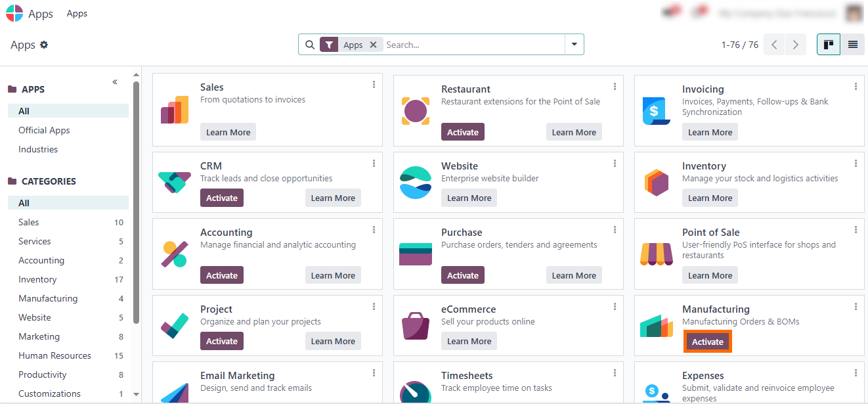Filter by the Services category
868x404 pixels.
coord(68,241)
